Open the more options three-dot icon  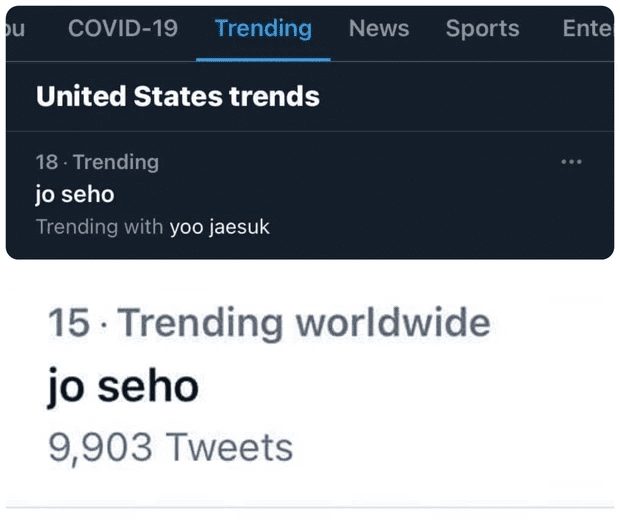click(x=571, y=162)
